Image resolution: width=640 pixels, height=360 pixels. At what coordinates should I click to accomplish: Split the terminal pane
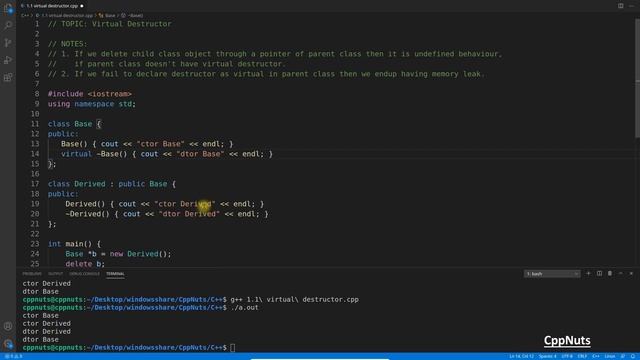[599, 273]
